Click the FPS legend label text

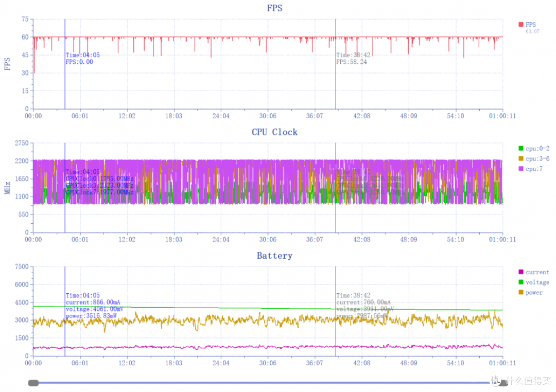(x=531, y=25)
